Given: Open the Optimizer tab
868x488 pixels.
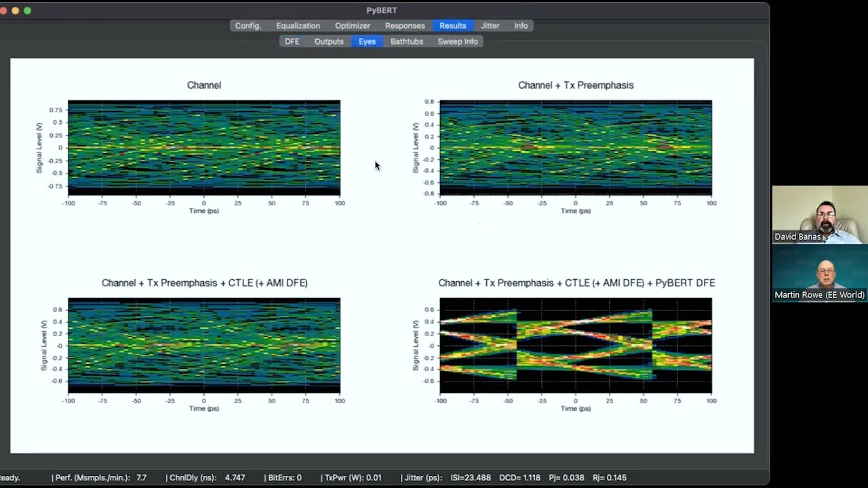Looking at the screenshot, I should (353, 26).
